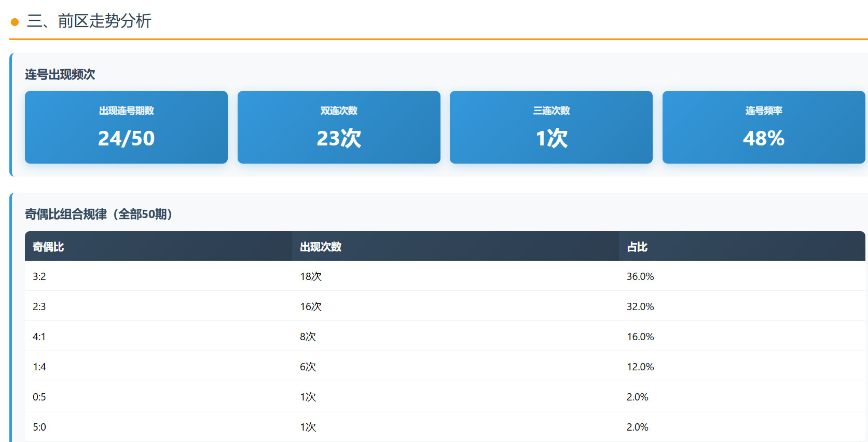
Task: Click the 出现次数 column header
Action: (x=321, y=247)
